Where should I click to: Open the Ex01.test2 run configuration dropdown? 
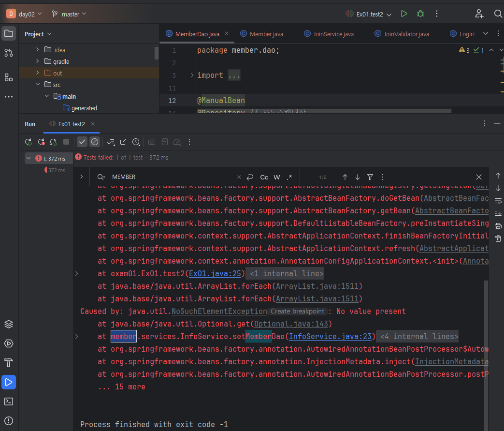[370, 14]
